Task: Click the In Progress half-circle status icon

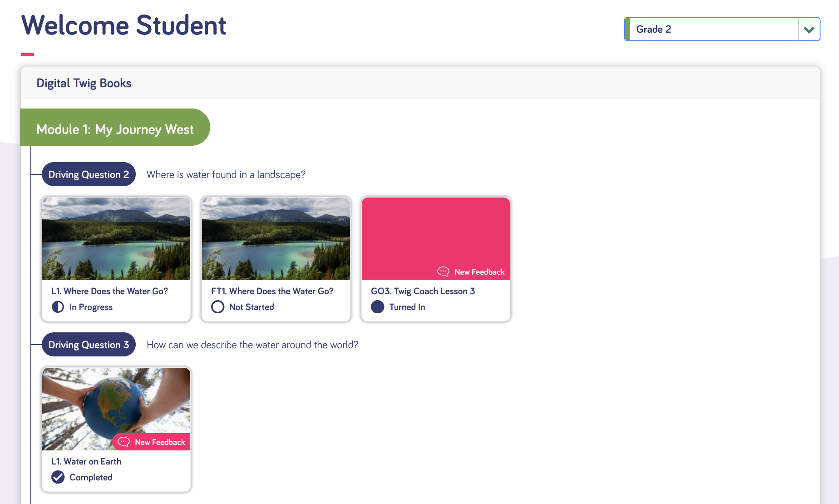Action: (x=58, y=307)
